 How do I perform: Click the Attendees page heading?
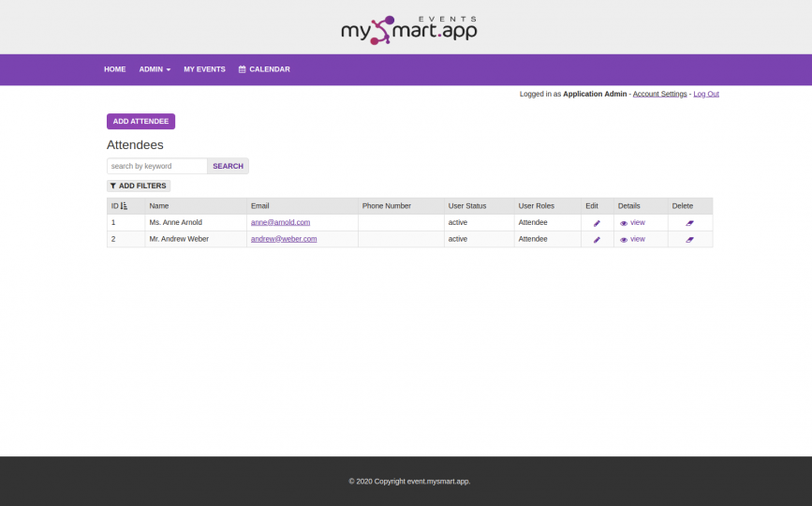[135, 145]
